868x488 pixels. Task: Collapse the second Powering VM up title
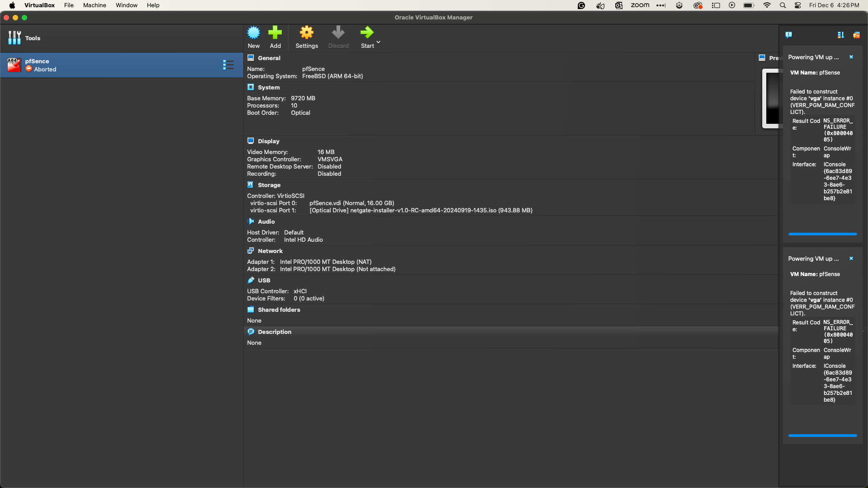click(x=813, y=258)
